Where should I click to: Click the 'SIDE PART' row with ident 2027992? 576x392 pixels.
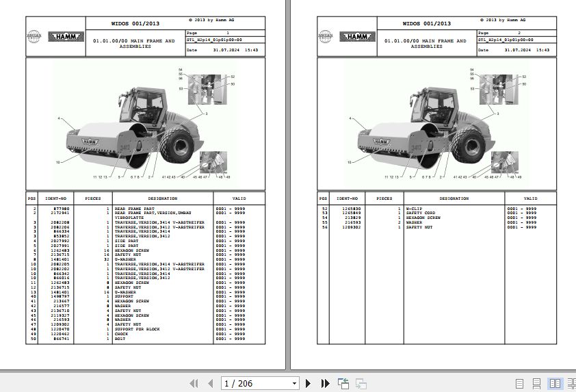coord(145,241)
